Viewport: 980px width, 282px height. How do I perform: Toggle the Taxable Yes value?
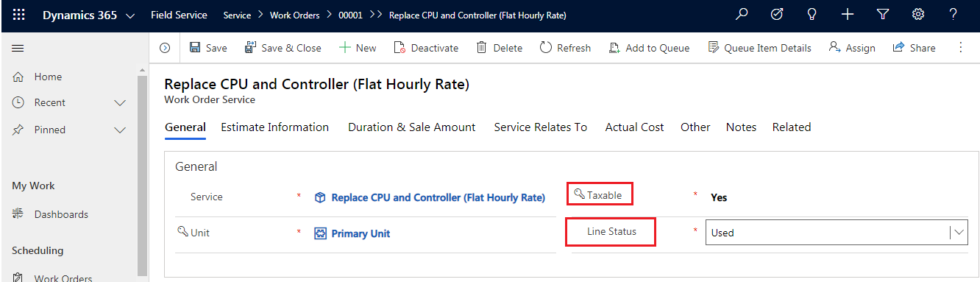[x=719, y=197]
